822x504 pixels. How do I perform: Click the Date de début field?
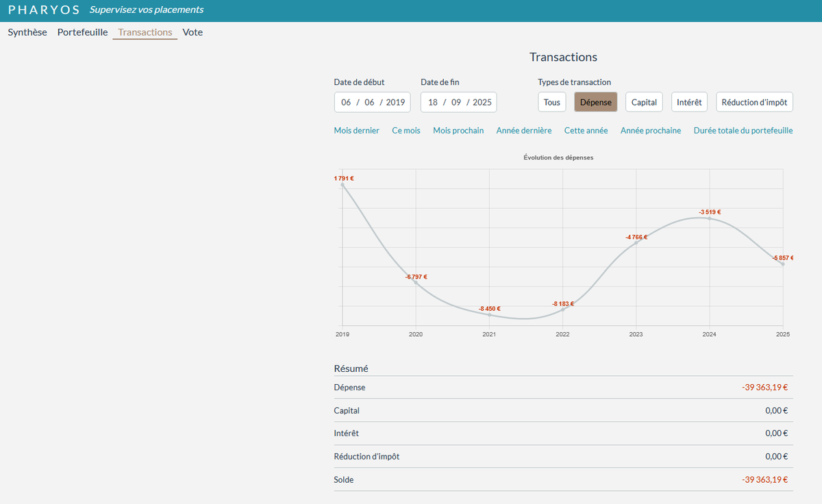point(373,102)
